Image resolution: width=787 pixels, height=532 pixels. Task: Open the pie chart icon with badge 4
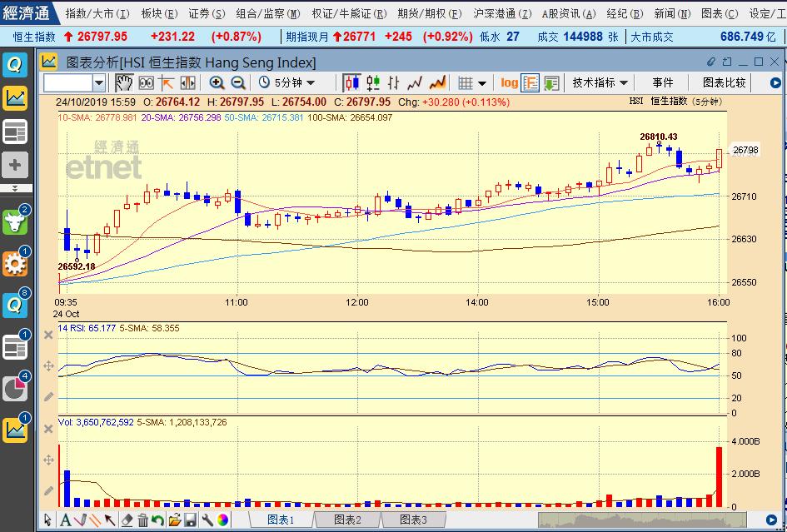coord(15,389)
